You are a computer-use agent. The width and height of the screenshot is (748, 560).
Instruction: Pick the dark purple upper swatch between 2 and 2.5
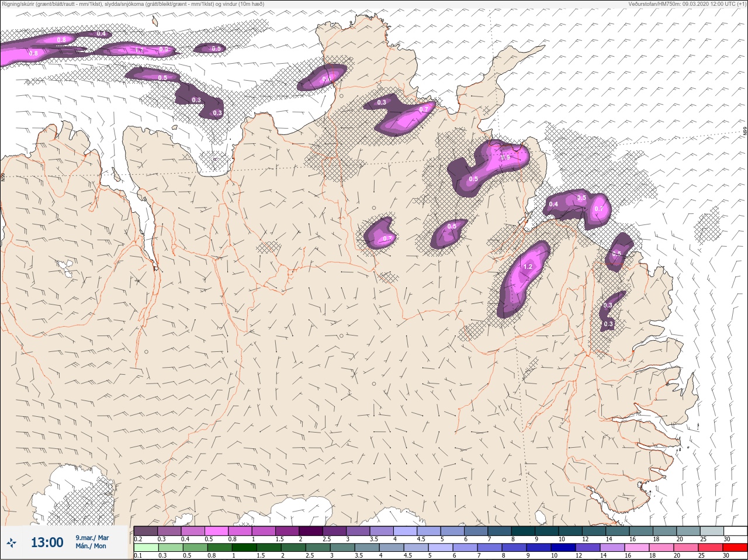pyautogui.click(x=311, y=531)
